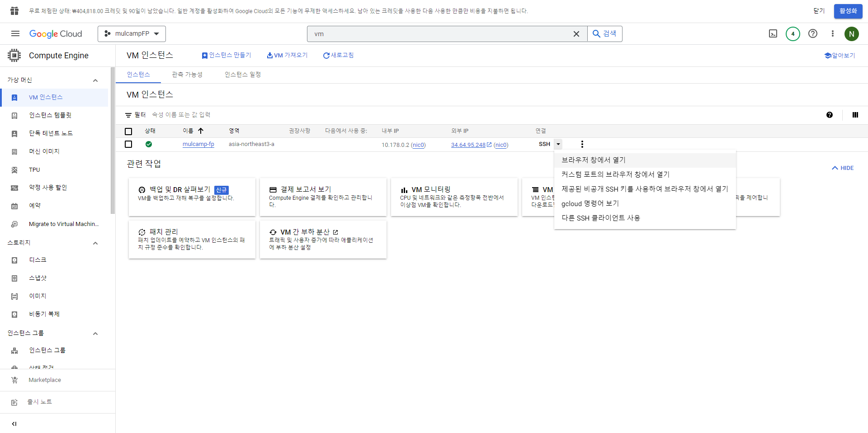Open 인스턴스 템플릿 in sidebar

point(54,115)
